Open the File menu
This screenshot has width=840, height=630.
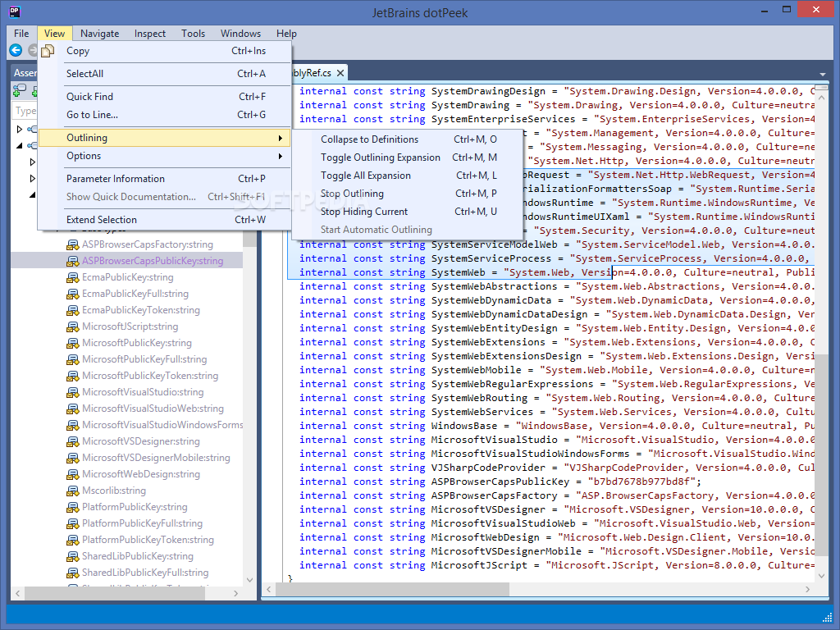[x=21, y=33]
